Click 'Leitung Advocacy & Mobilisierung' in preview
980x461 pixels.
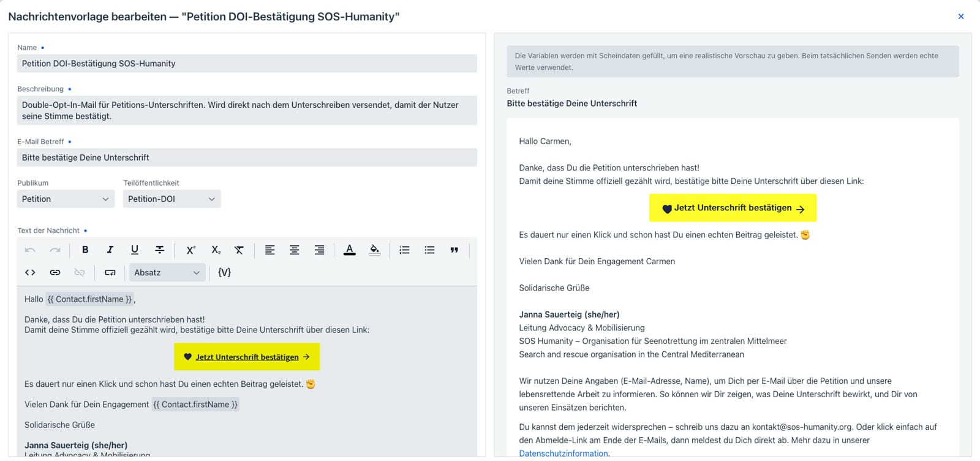coord(582,328)
